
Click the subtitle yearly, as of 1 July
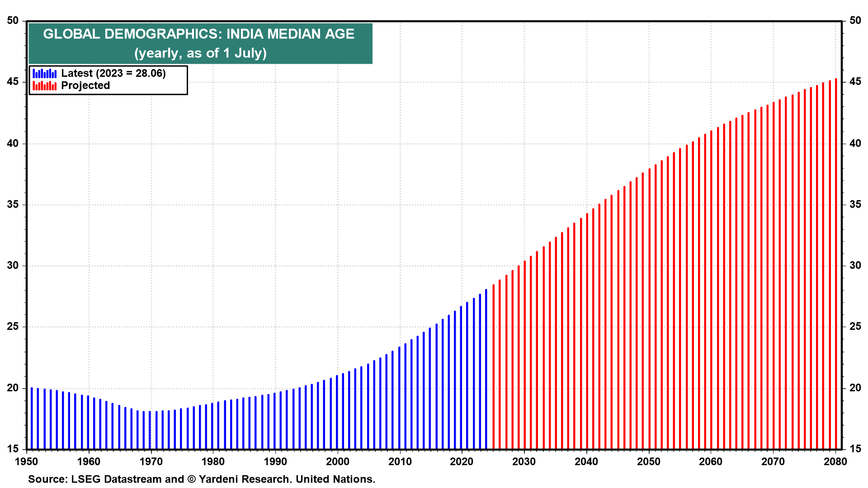[x=200, y=53]
